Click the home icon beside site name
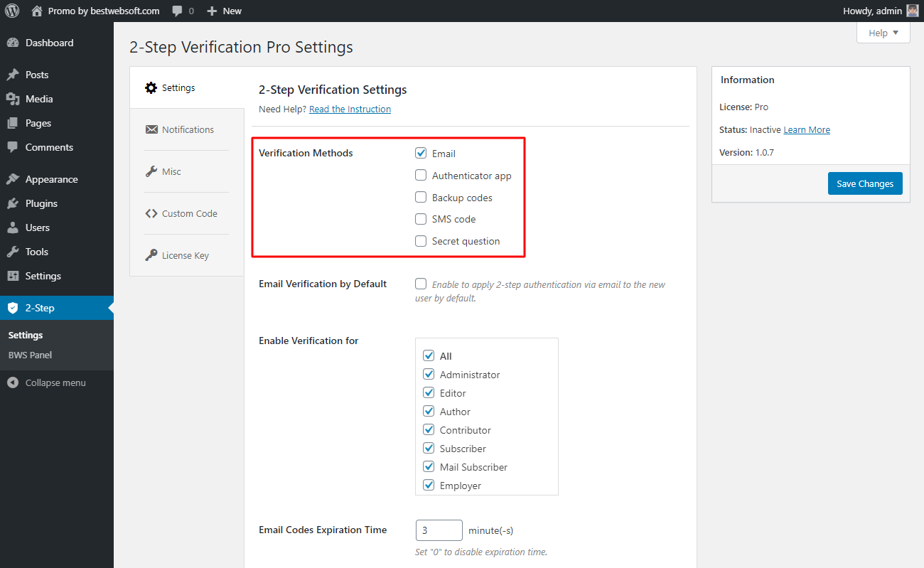Screen dimensions: 924x568 (37, 11)
